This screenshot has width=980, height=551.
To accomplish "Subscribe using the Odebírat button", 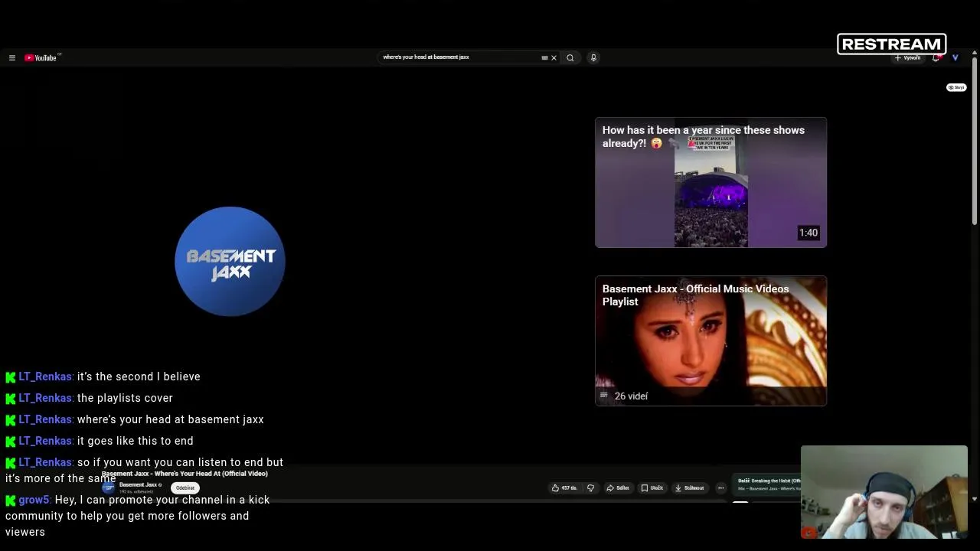I will tap(185, 487).
